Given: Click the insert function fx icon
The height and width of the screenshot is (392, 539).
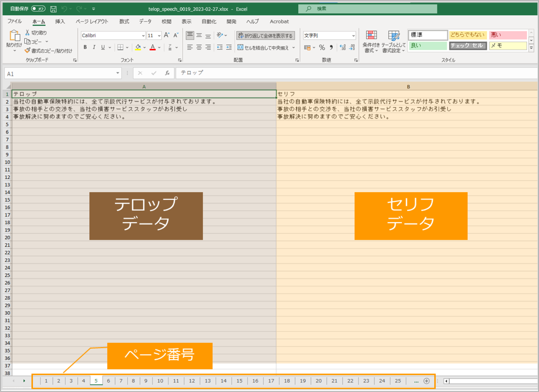Looking at the screenshot, I should tap(167, 73).
